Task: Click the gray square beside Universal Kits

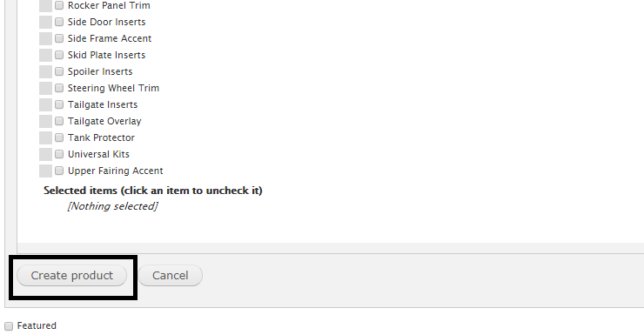Action: tap(45, 154)
